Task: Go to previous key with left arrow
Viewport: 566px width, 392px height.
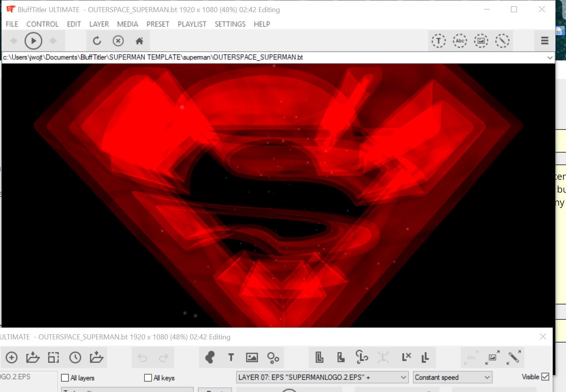Action: tap(14, 41)
